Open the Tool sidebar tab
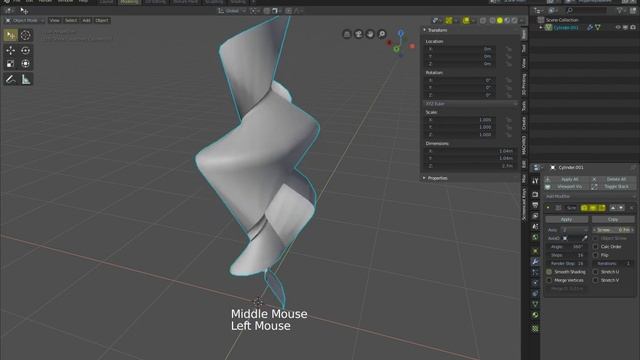This screenshot has height=360, width=640. (x=524, y=49)
